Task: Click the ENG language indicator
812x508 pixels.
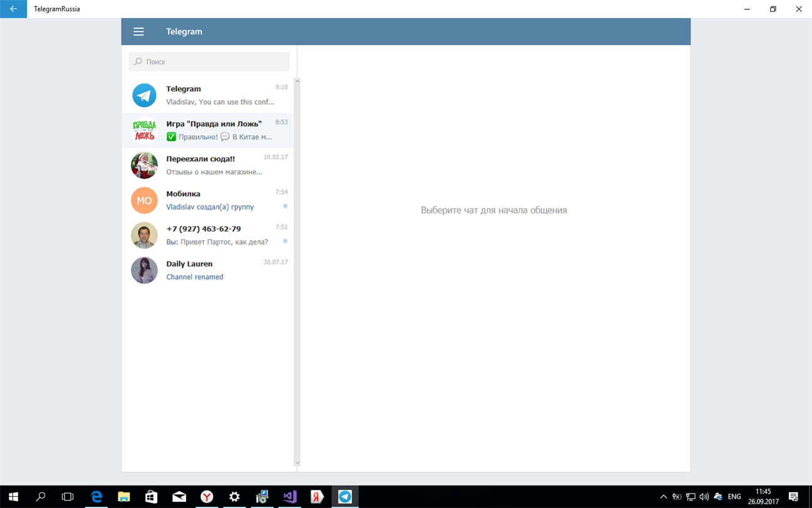Action: (x=734, y=497)
